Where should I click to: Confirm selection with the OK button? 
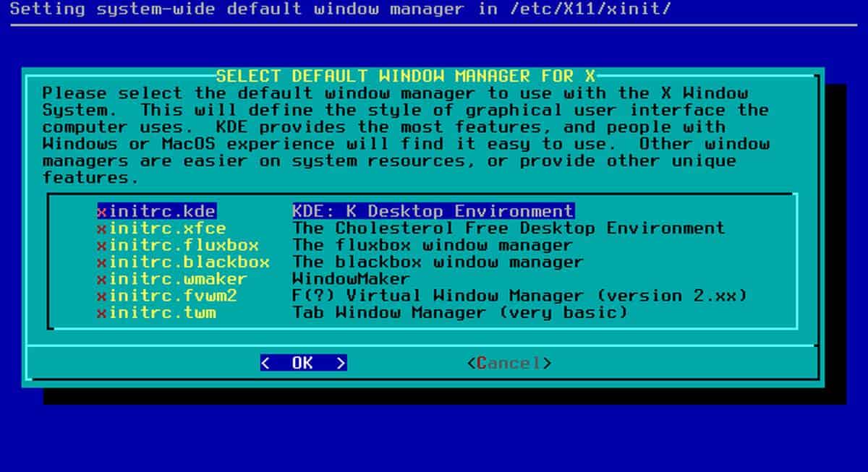point(304,362)
